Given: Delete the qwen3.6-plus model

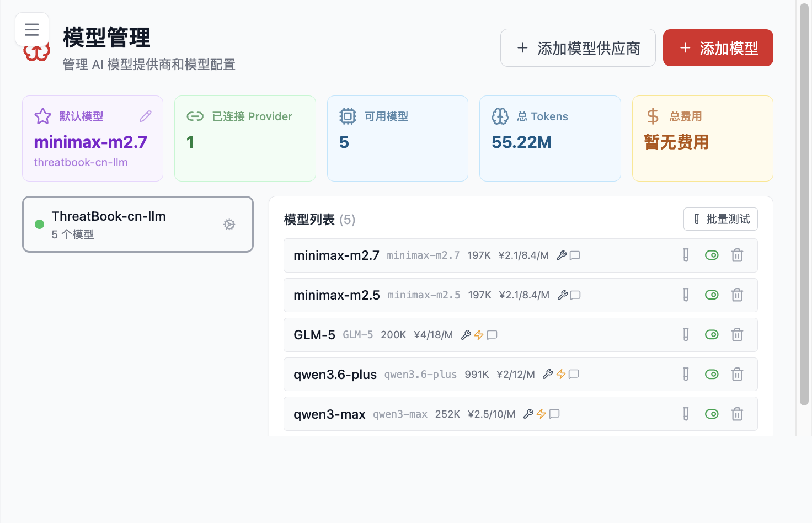Looking at the screenshot, I should tap(737, 374).
